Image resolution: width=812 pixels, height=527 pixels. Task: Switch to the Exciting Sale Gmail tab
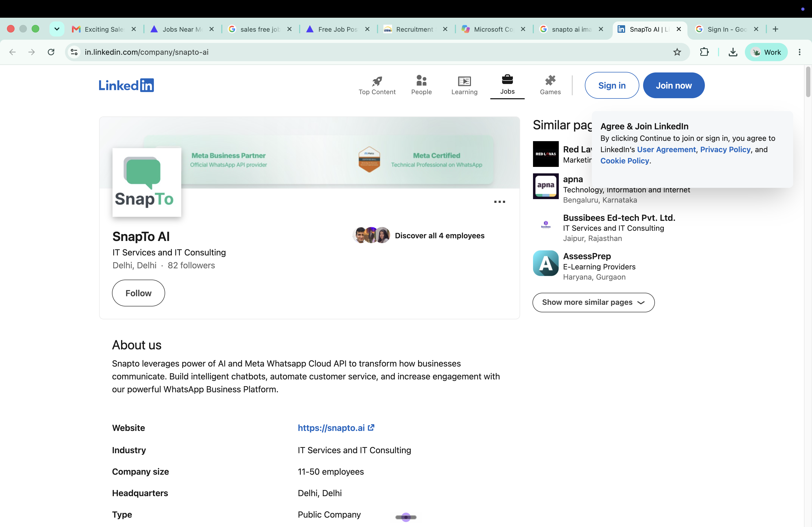(104, 29)
